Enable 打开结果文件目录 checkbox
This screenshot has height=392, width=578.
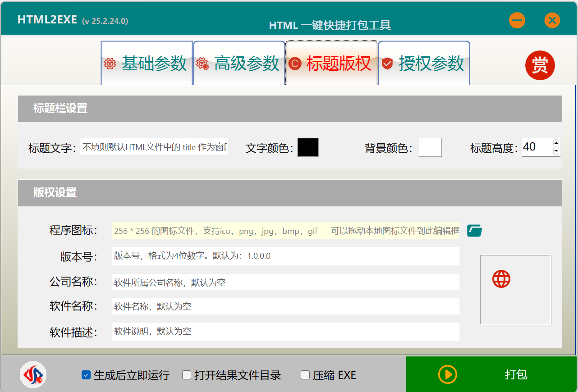[187, 375]
